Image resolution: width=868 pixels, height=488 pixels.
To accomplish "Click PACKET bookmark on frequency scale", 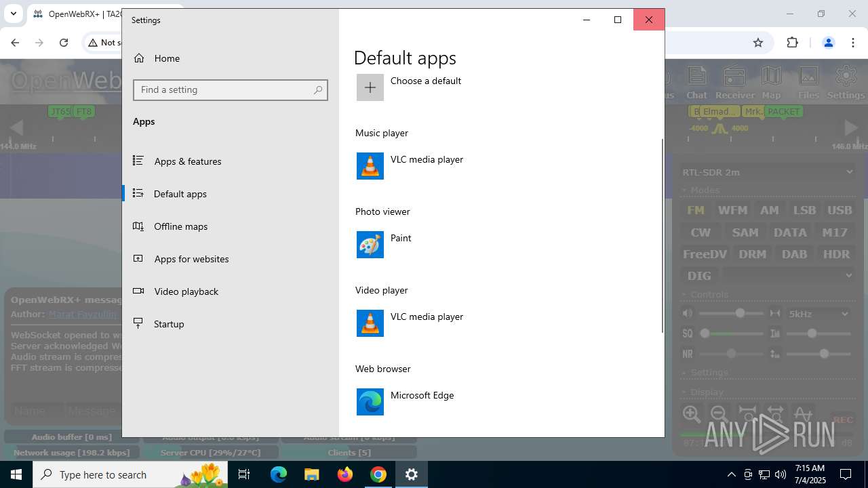I will (783, 112).
